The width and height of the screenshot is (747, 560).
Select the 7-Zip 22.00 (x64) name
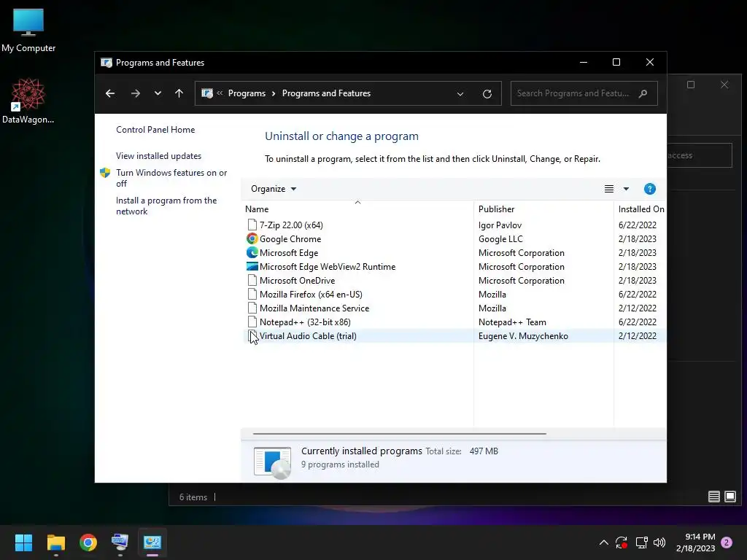coord(291,225)
